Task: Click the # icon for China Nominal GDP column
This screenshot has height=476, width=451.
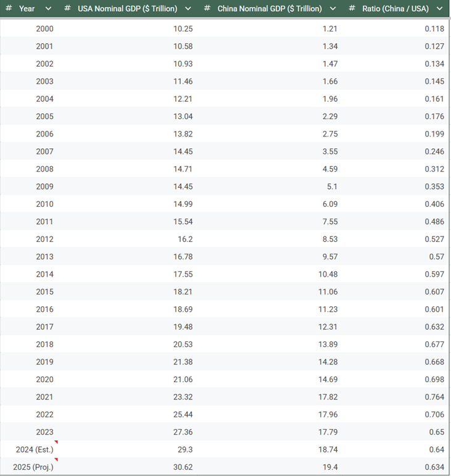Action: [x=207, y=9]
